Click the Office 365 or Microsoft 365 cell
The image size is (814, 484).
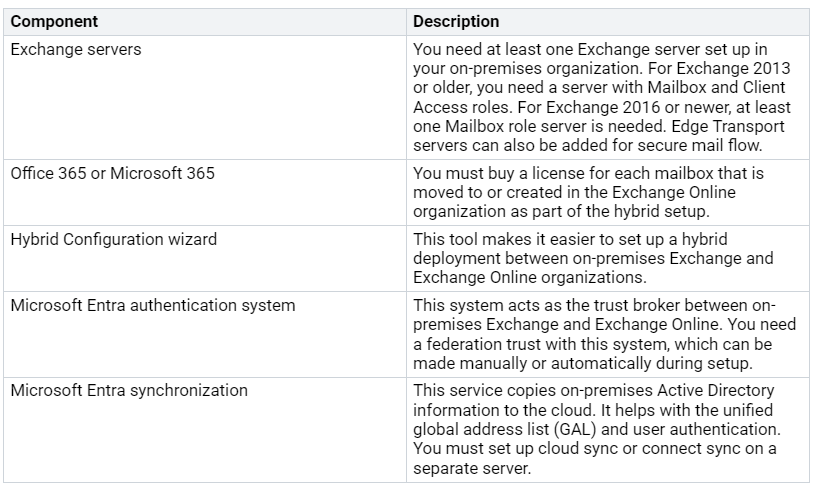(x=205, y=193)
